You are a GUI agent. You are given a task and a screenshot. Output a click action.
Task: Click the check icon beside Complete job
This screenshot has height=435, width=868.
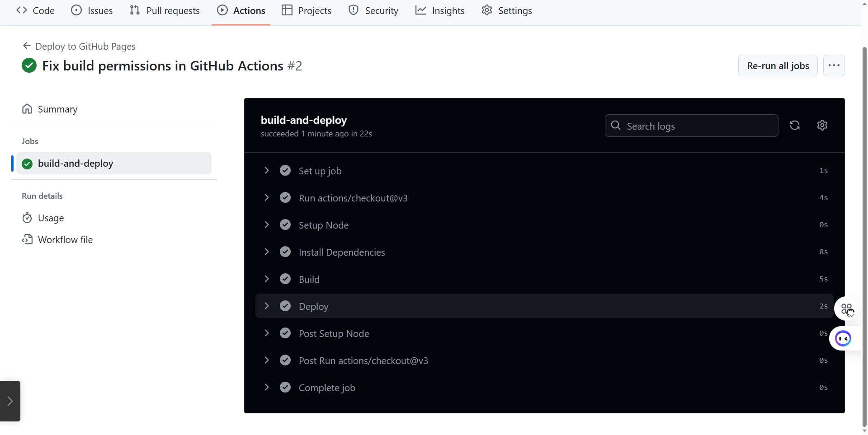click(285, 387)
